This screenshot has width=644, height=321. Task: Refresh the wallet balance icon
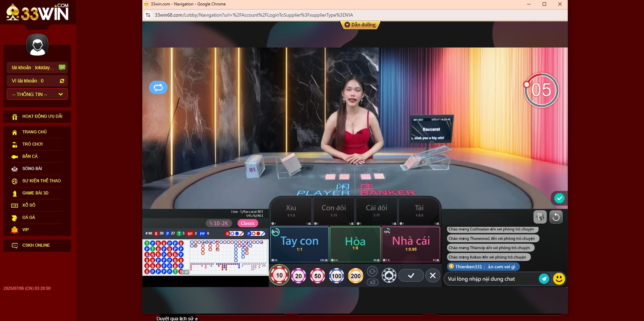point(62,81)
